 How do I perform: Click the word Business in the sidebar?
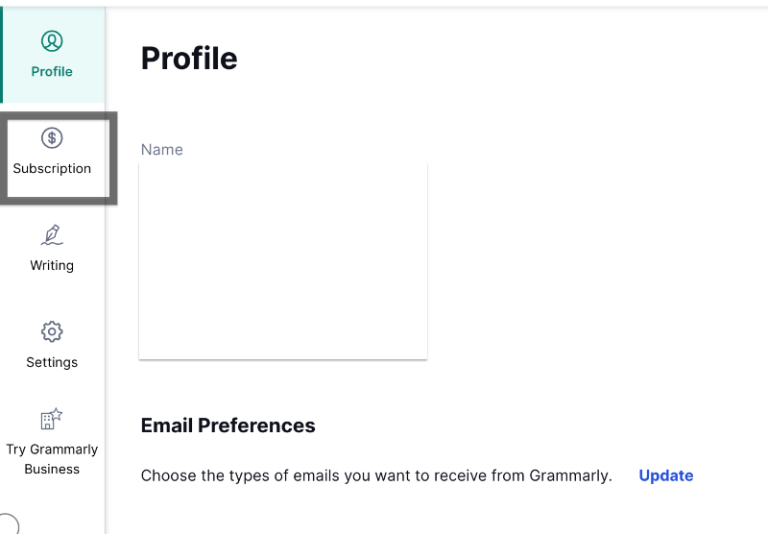[52, 469]
